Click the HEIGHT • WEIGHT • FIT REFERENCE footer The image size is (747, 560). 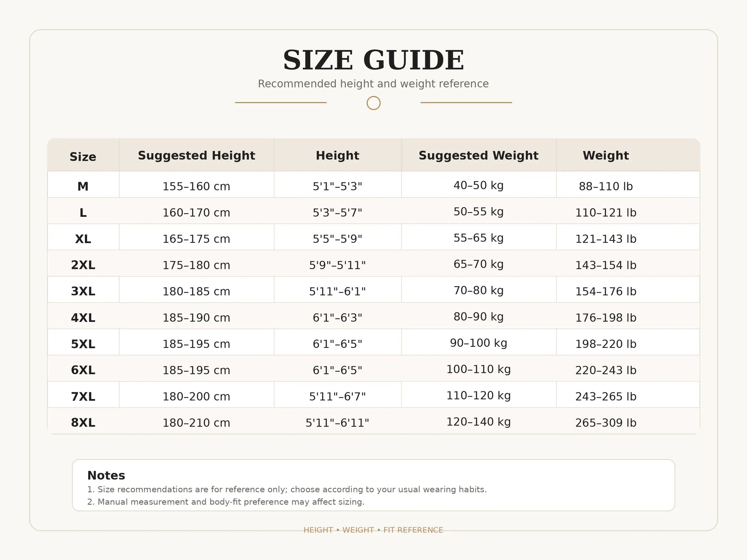[373, 530]
